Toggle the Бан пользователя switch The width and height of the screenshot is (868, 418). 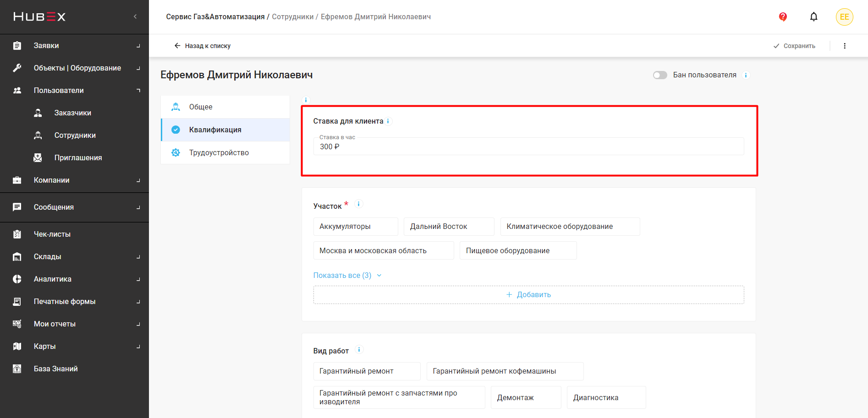[660, 75]
